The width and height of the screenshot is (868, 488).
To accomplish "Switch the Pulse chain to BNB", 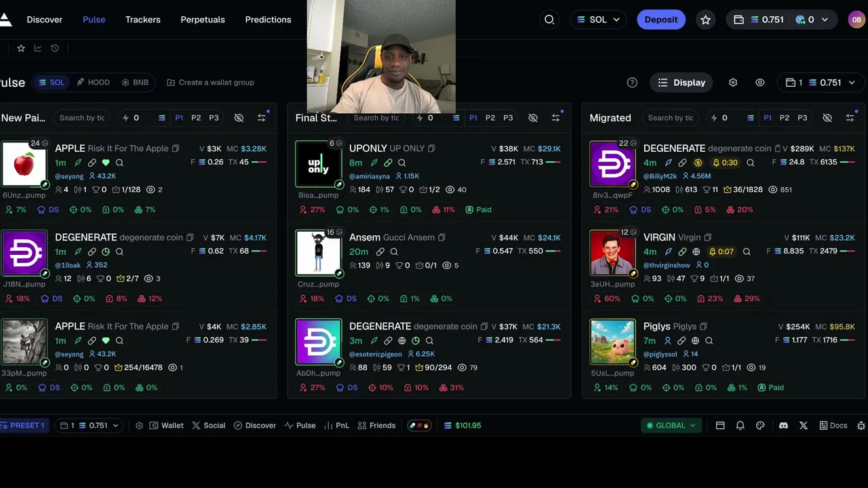I will click(135, 83).
